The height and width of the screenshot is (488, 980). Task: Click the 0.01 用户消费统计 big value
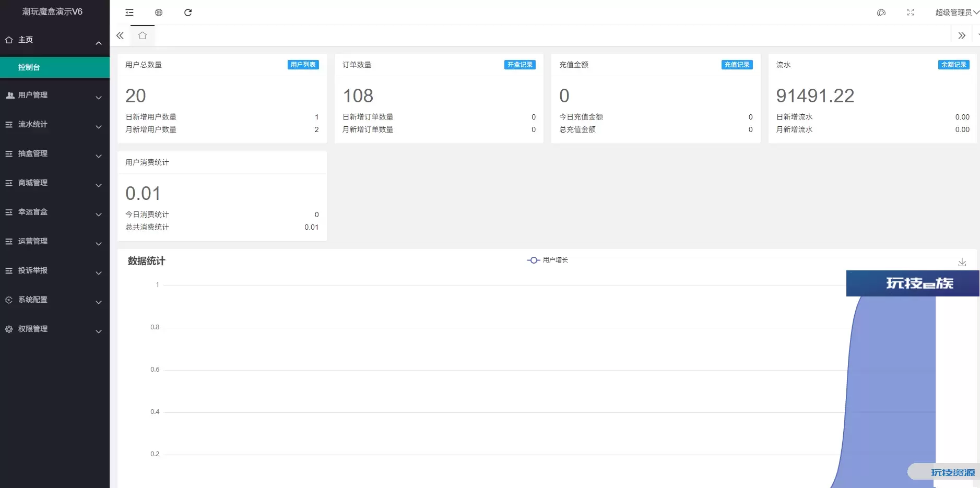[143, 193]
